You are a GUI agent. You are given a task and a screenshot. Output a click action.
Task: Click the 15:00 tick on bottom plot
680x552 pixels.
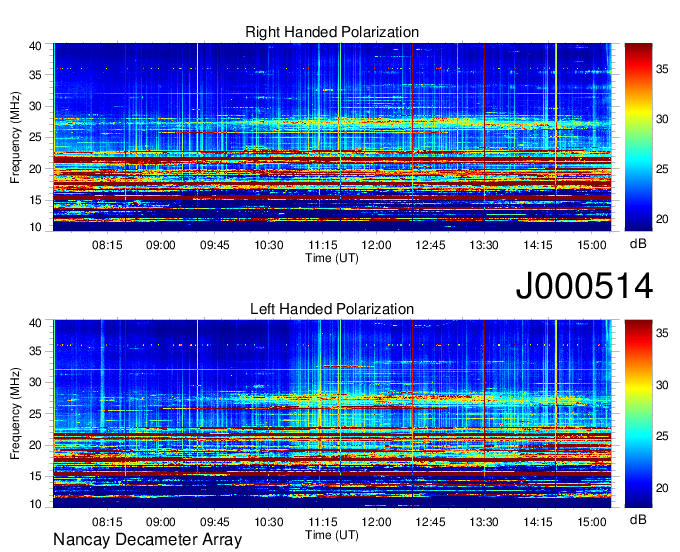tap(592, 522)
